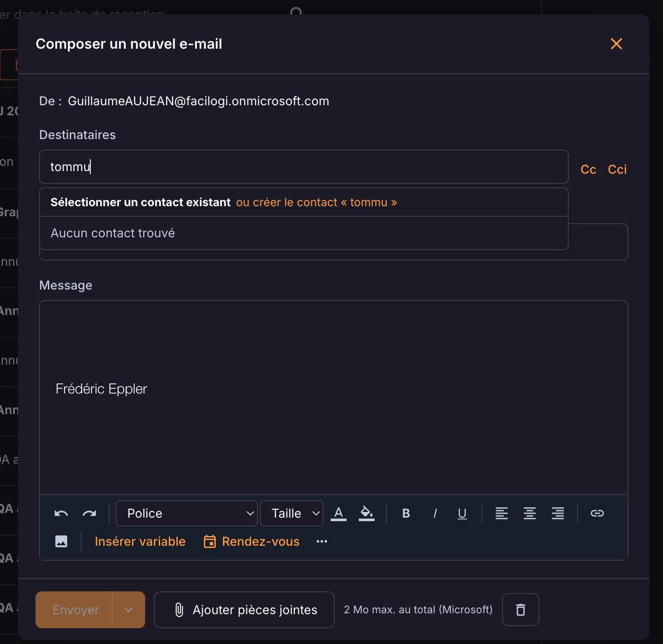Toggle italic formatting
This screenshot has width=663, height=644.
coord(435,513)
